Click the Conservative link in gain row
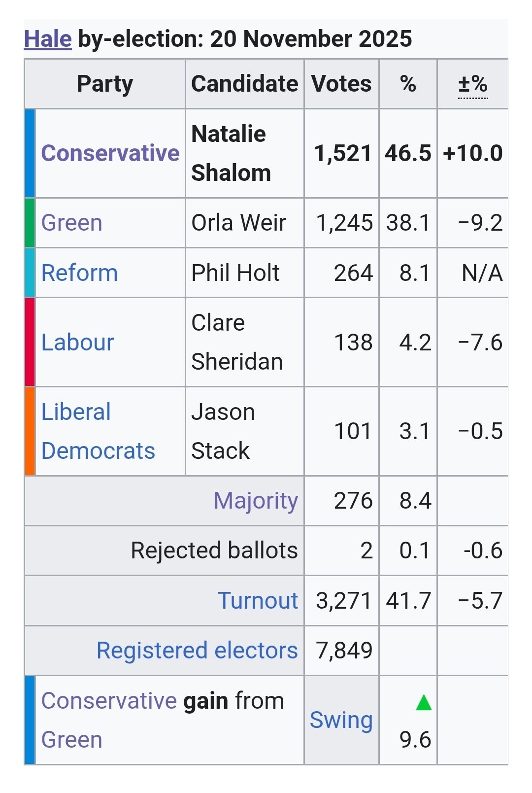Screen dimensions: 532x793 tap(109, 701)
